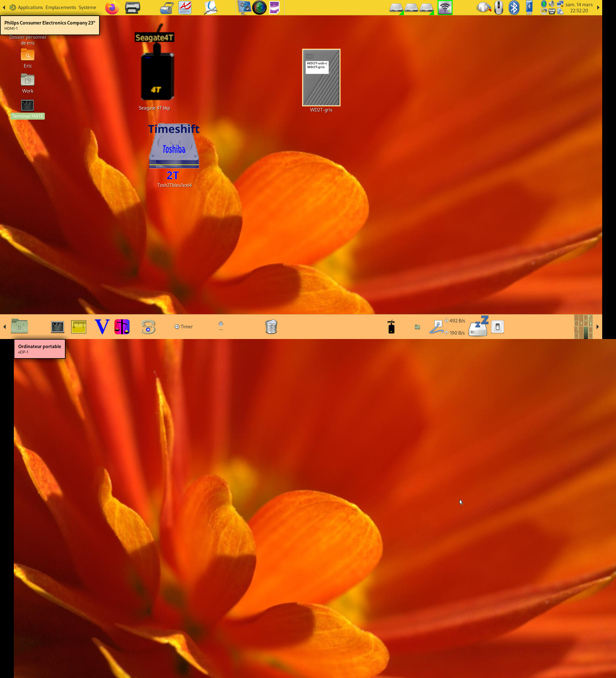Open the webcam lens application icon
The height and width of the screenshot is (678, 616).
(x=259, y=8)
